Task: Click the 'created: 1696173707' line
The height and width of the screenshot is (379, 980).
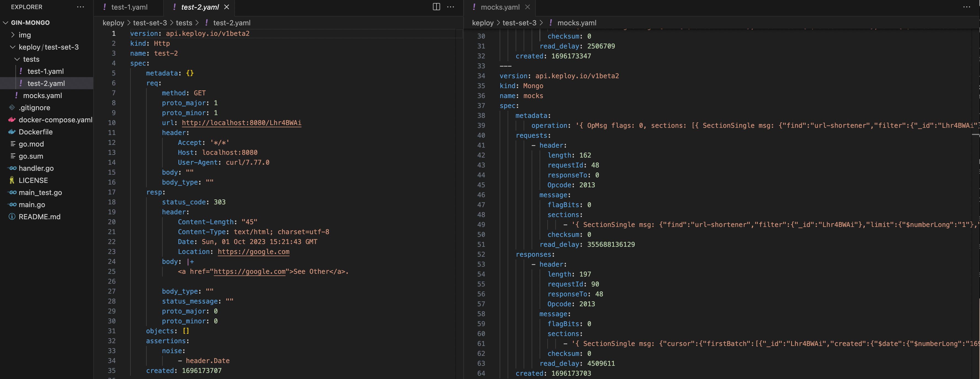Action: click(184, 371)
